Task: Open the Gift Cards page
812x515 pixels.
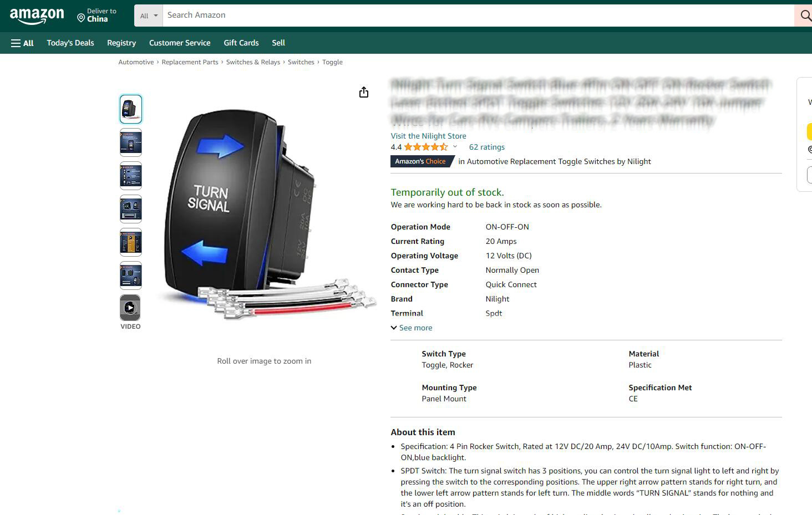Action: 241,43
